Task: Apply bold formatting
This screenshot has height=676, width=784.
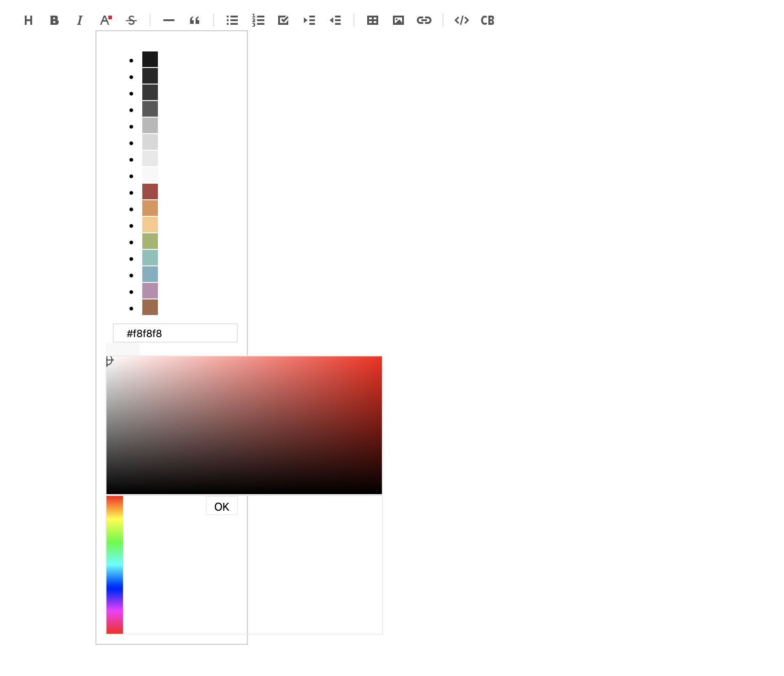Action: pos(54,20)
